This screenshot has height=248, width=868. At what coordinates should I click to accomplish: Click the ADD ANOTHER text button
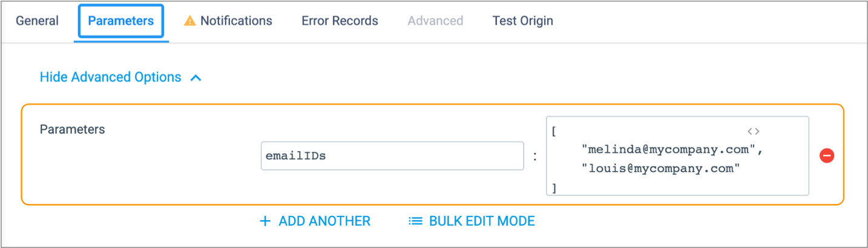coord(324,221)
